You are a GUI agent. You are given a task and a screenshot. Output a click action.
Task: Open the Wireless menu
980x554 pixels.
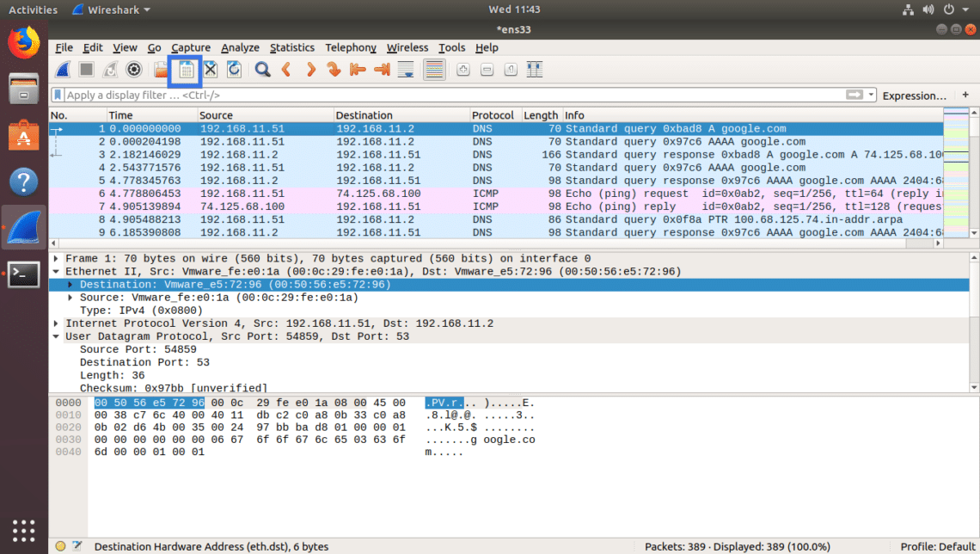[407, 47]
